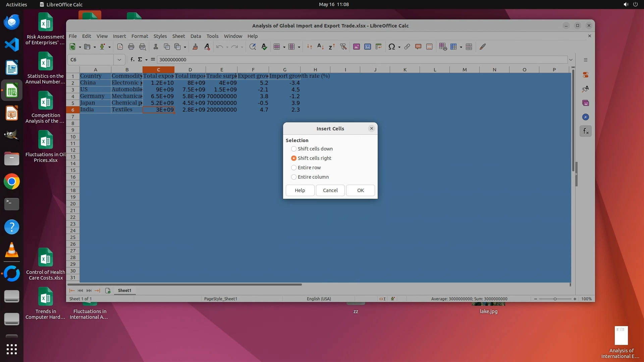Click the Insert Comment icon

point(418,47)
